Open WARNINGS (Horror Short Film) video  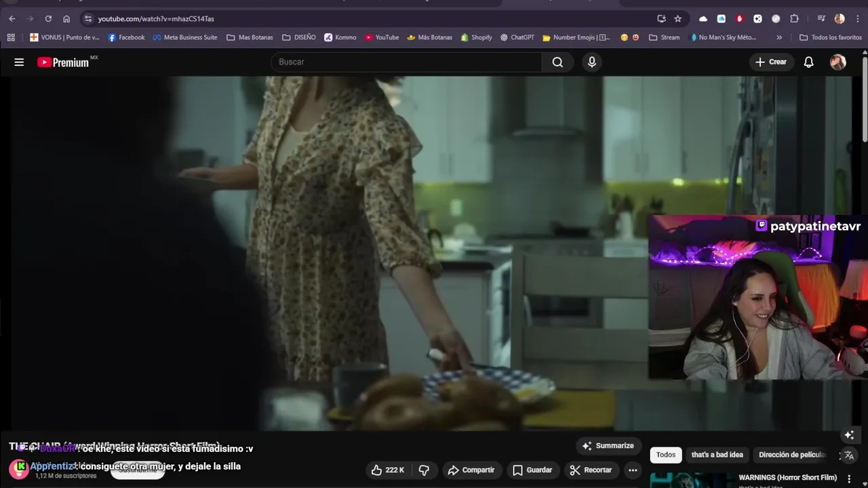[x=787, y=477]
